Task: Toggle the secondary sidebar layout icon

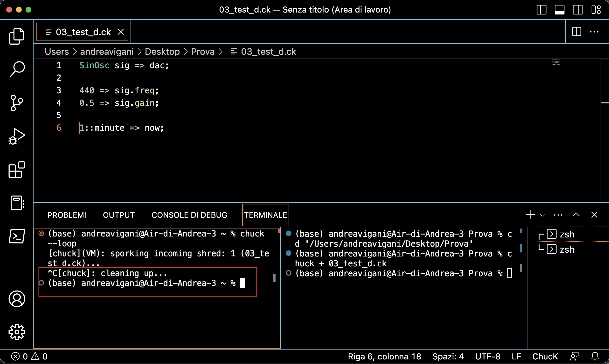Action: 578,10
